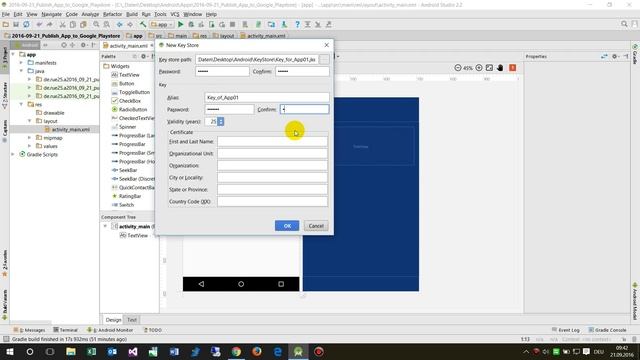Open the Android Monitor tool window

pyautogui.click(x=110, y=330)
